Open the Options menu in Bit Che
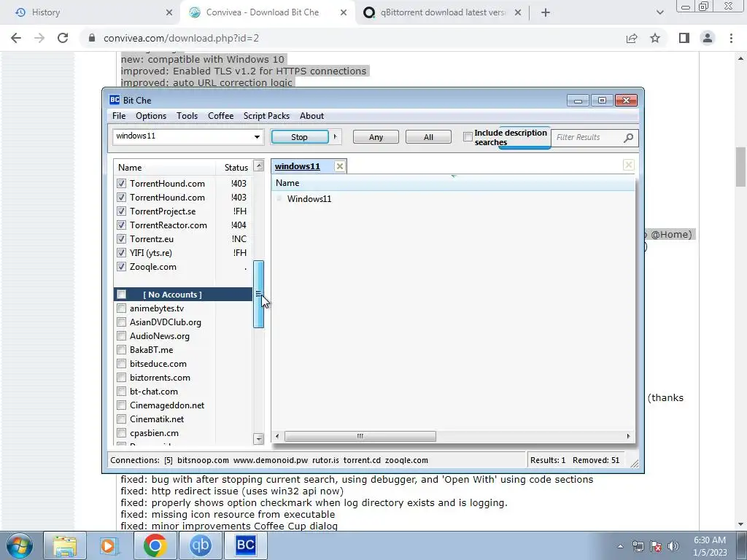Image resolution: width=747 pixels, height=560 pixels. [151, 116]
